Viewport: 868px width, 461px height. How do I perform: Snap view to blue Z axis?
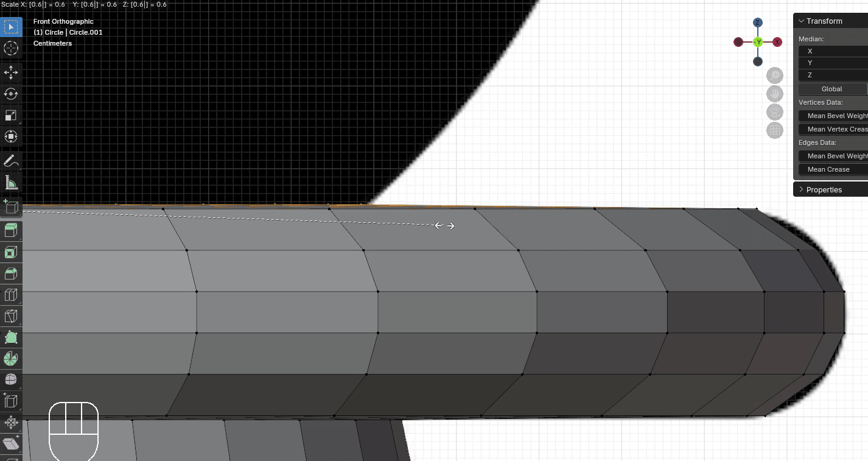758,23
